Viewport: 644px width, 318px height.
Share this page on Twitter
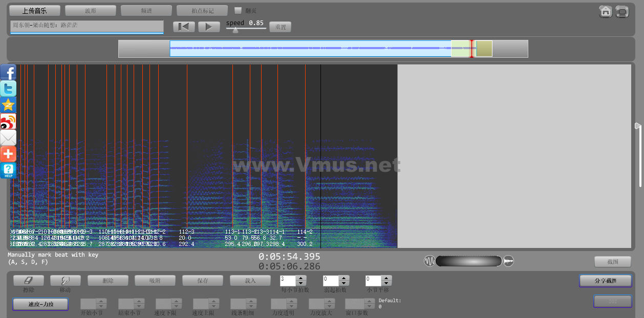click(x=8, y=88)
